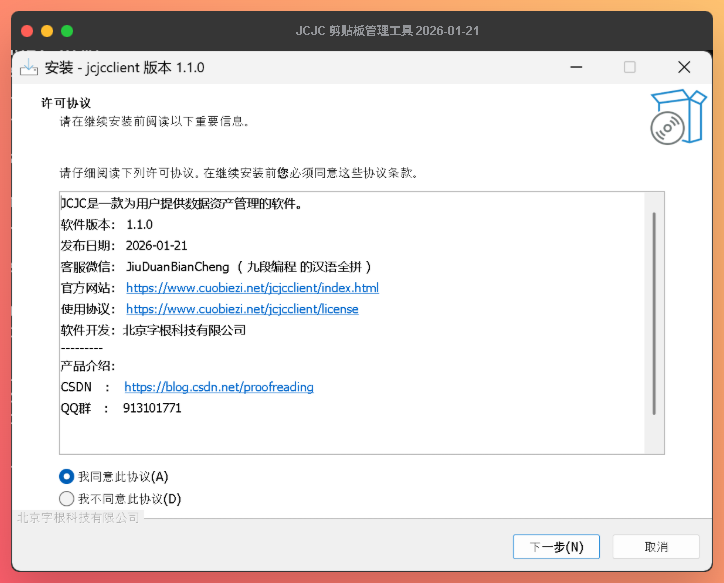Click the yellow macOS minimize button
This screenshot has height=583, width=724.
[x=47, y=31]
